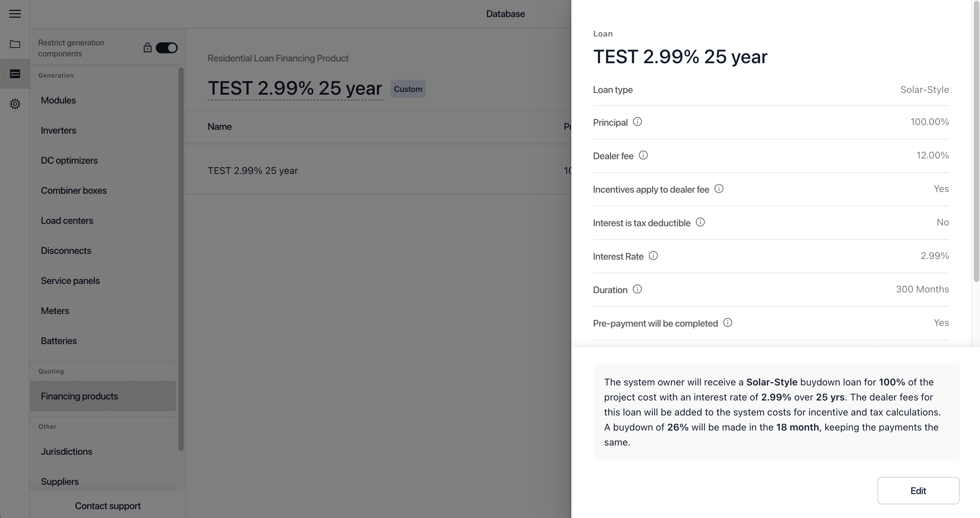Toggle Restrict generation components switch
The image size is (980, 518).
tap(167, 48)
